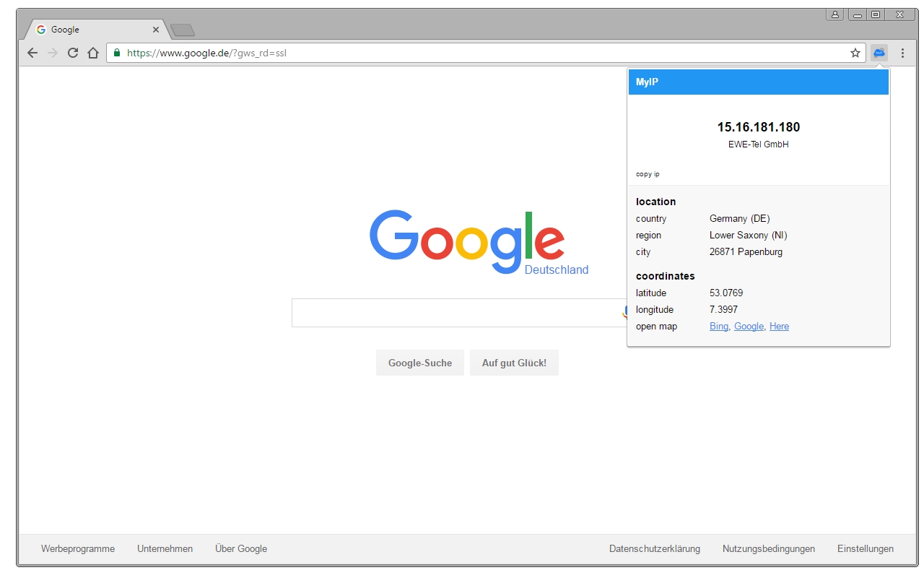Open the Nutzungsbedingungen footer link

coord(769,549)
